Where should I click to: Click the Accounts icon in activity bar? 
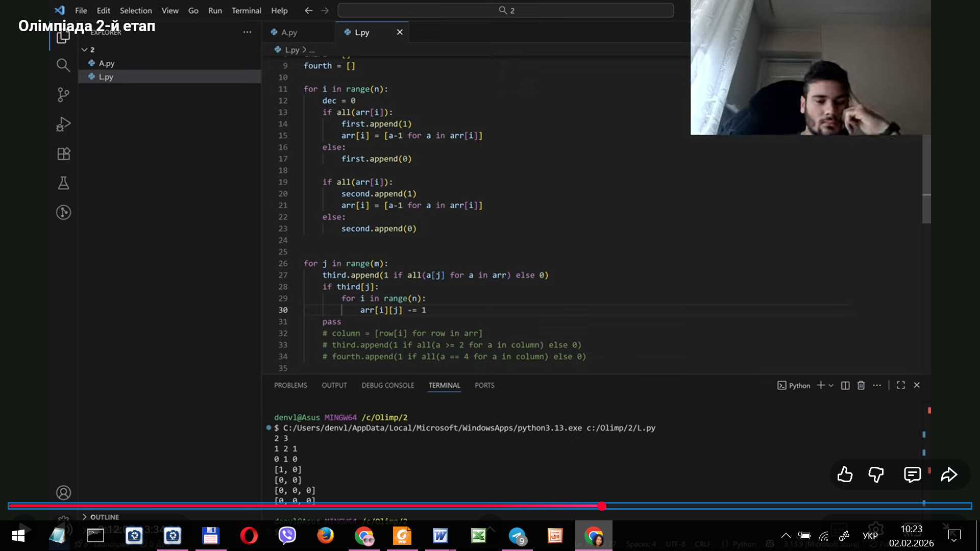[x=63, y=493]
